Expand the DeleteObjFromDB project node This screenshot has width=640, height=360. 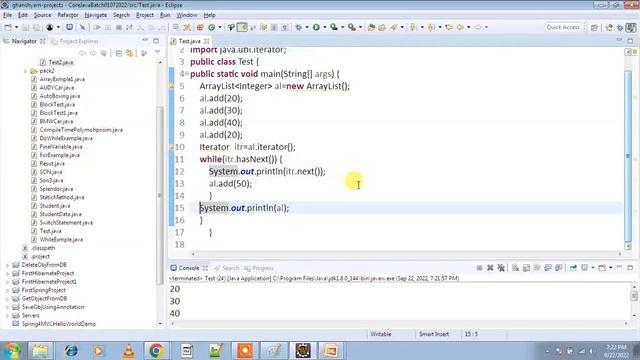pos(7,265)
